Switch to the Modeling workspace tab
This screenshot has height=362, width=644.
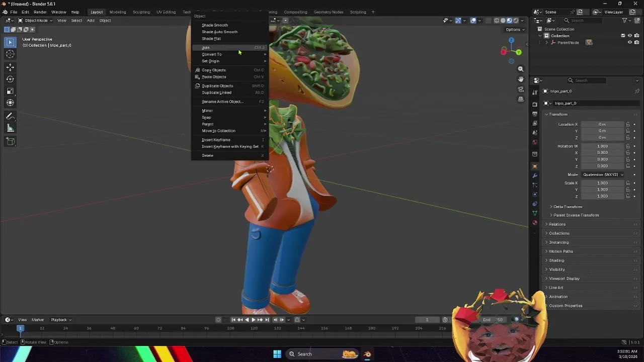[118, 12]
